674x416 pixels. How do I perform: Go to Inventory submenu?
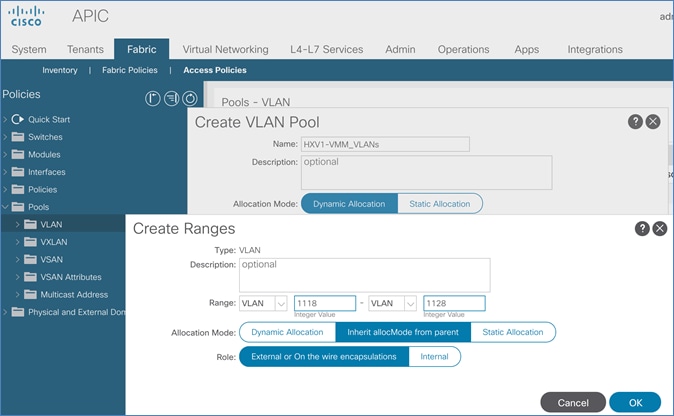(60, 70)
